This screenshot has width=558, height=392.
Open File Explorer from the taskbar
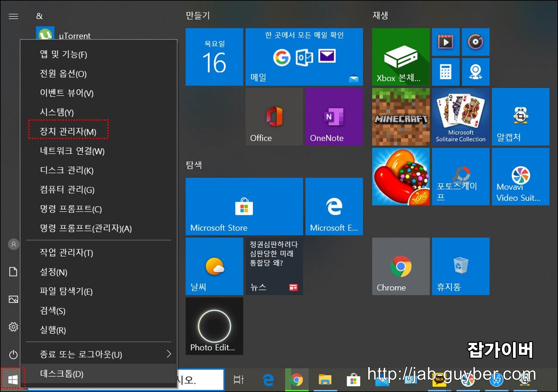(x=325, y=379)
